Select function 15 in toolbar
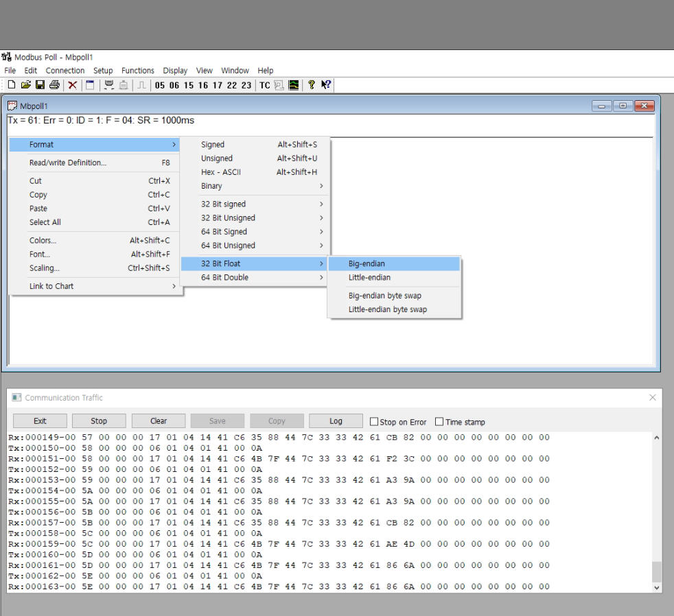Screen dimensions: 674x616 click(189, 86)
